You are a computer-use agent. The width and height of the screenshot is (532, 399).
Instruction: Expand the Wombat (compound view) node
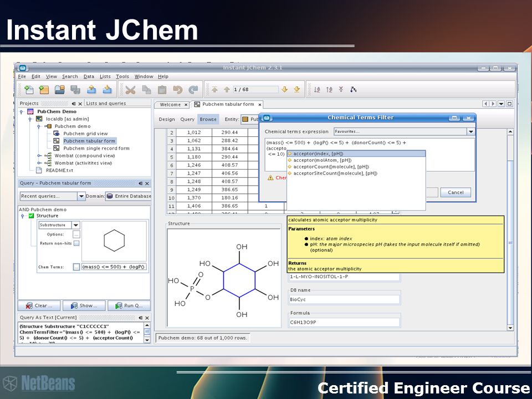tap(39, 156)
